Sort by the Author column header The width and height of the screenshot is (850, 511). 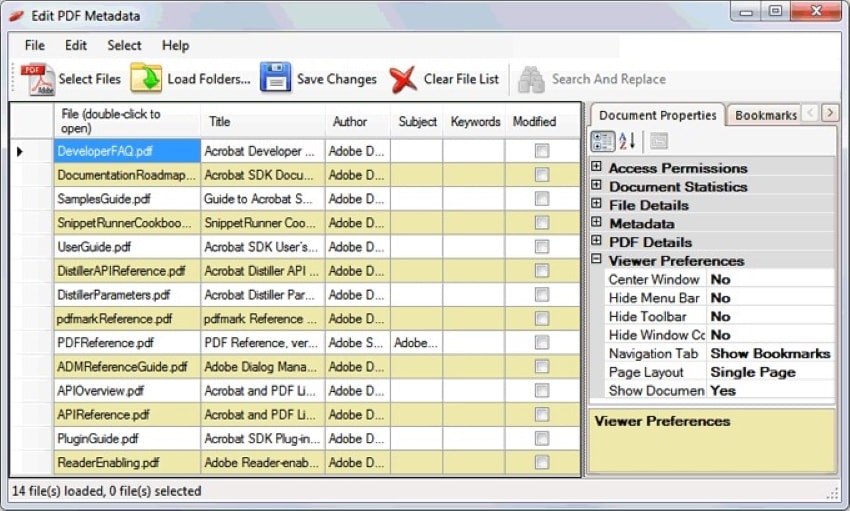point(358,121)
